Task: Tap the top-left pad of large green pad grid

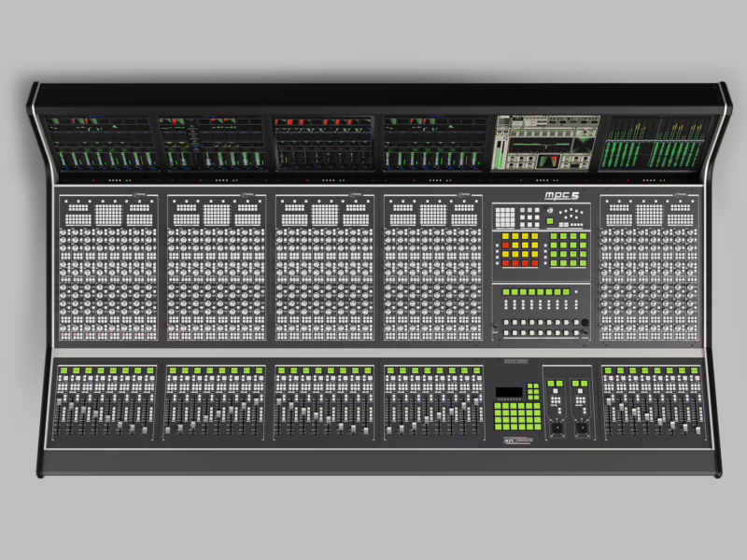Action: coord(498,406)
